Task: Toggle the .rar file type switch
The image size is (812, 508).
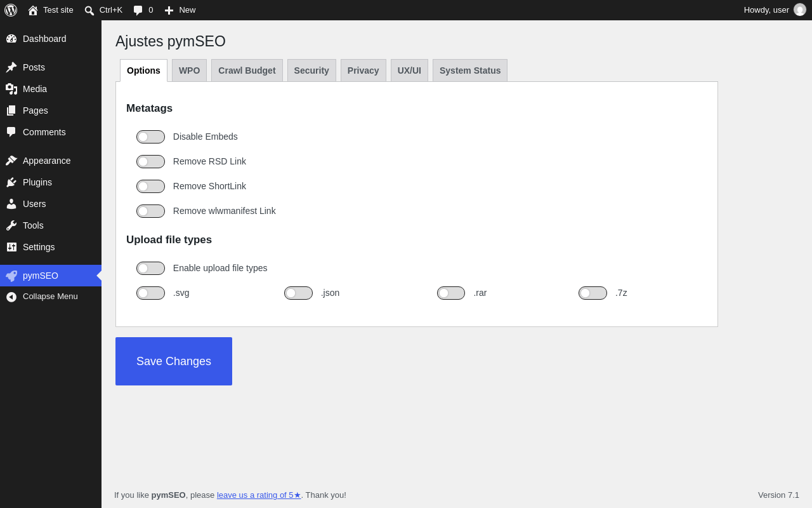Action: [451, 293]
